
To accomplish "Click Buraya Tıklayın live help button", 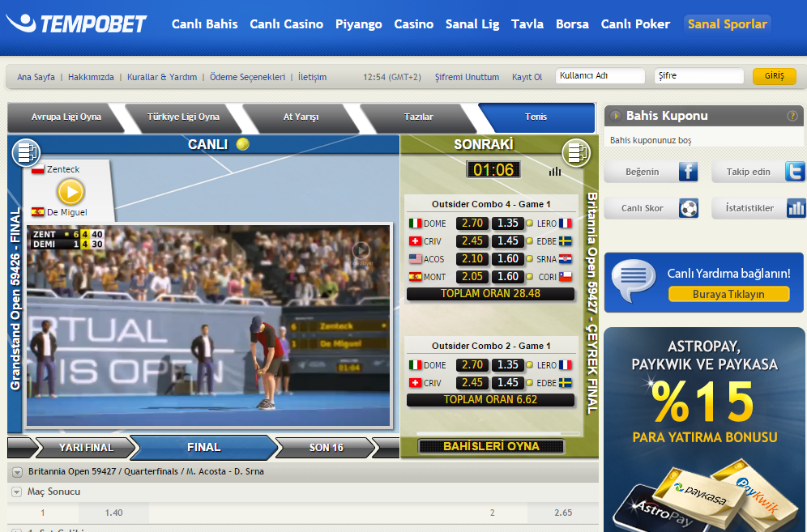I will click(x=728, y=294).
